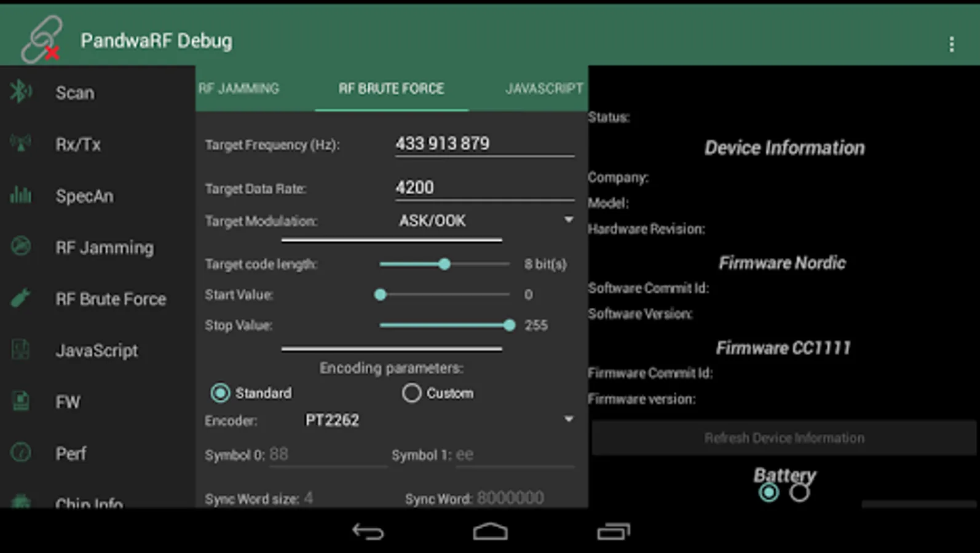Click the Firmware Nordic heading
This screenshot has height=553, width=980.
pyautogui.click(x=782, y=263)
